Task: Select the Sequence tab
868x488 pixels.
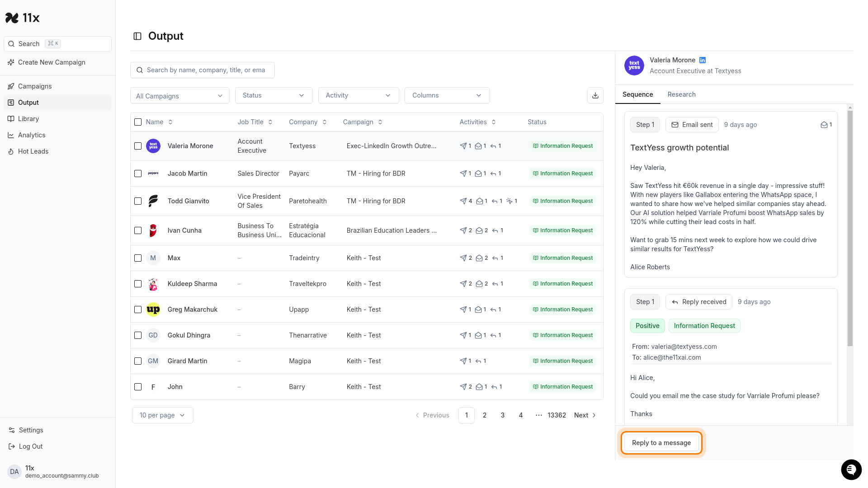Action: [x=637, y=94]
